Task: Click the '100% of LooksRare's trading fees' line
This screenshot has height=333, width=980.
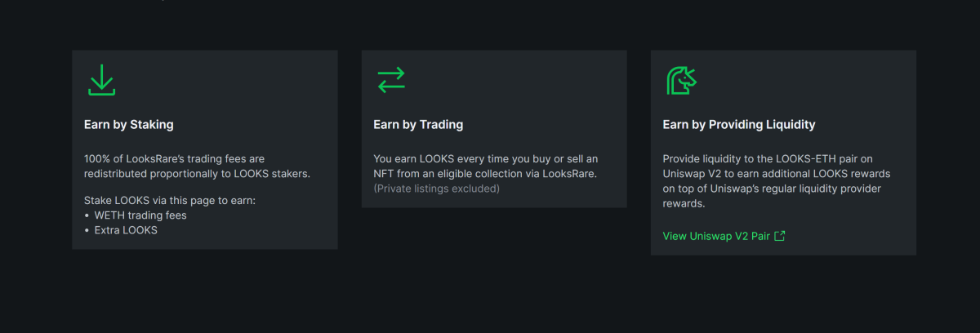Action: (174, 158)
